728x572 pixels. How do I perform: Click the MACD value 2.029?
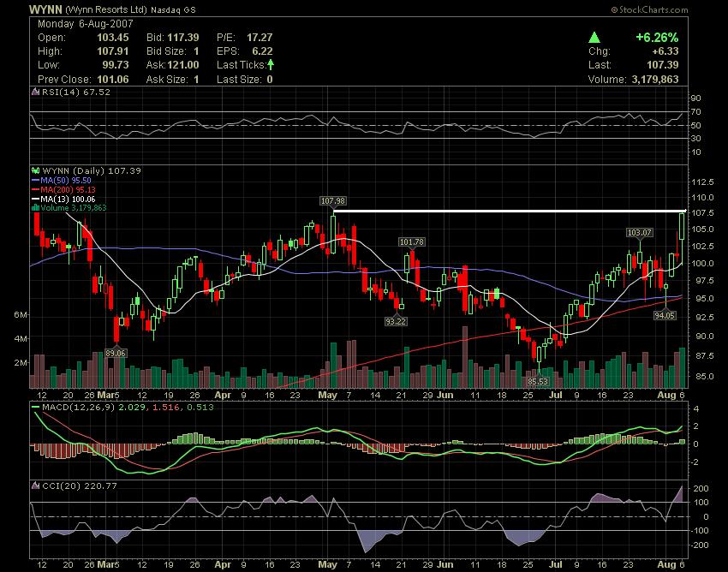pyautogui.click(x=132, y=408)
